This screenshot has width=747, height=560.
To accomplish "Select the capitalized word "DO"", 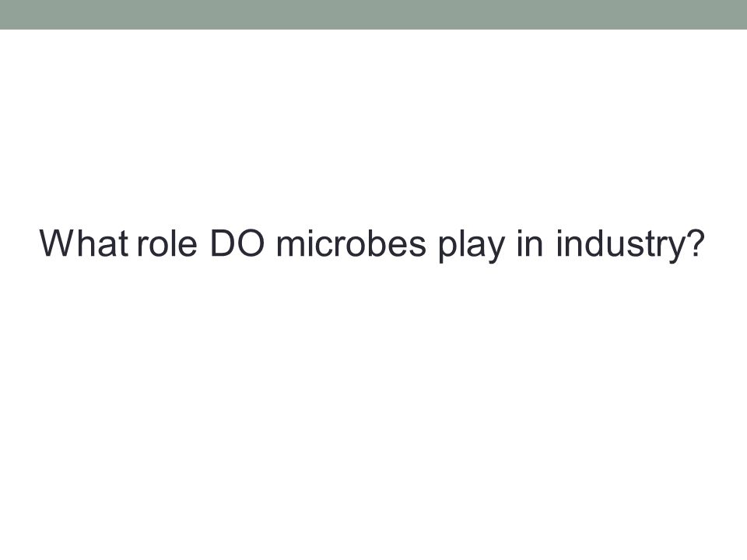I will point(237,243).
